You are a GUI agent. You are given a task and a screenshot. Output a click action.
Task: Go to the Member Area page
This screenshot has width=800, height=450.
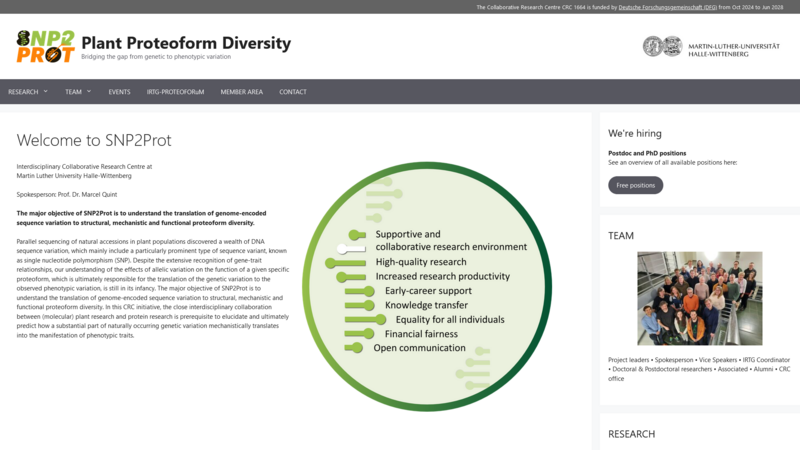pos(241,92)
